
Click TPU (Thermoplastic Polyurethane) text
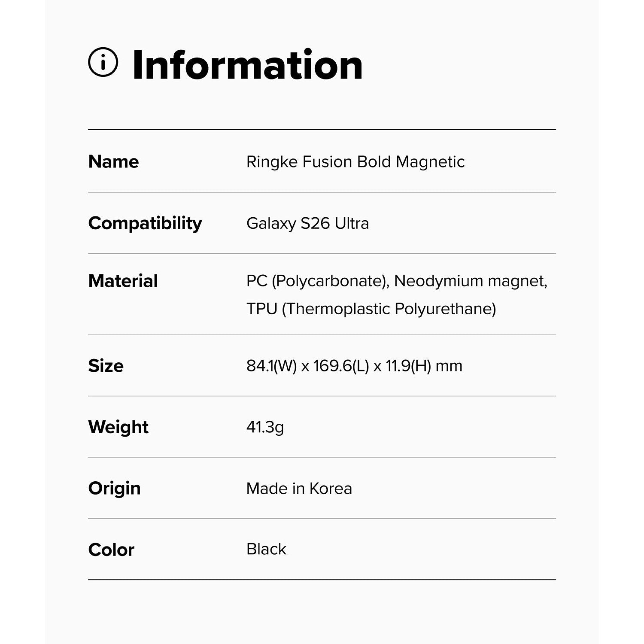371,309
